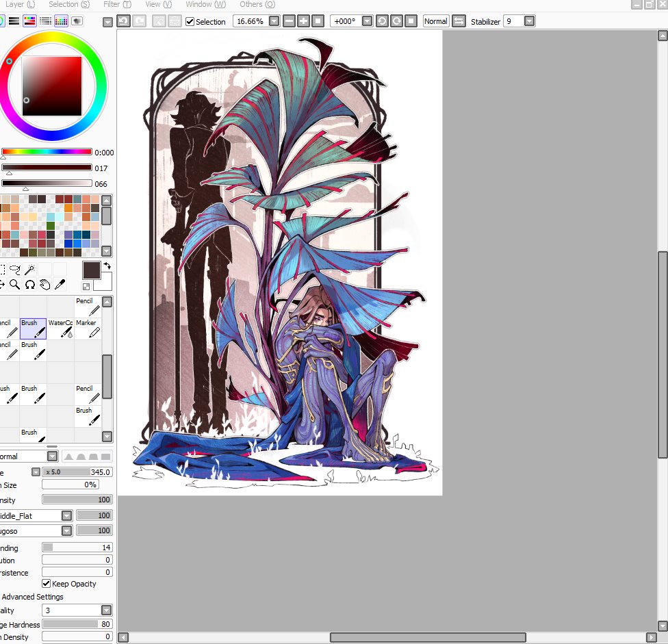This screenshot has height=644, width=668.
Task: Open the Filter menu
Action: click(117, 4)
